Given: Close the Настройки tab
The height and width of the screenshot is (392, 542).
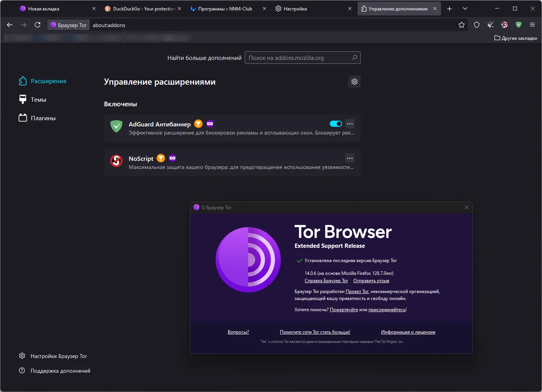Looking at the screenshot, I should (350, 9).
